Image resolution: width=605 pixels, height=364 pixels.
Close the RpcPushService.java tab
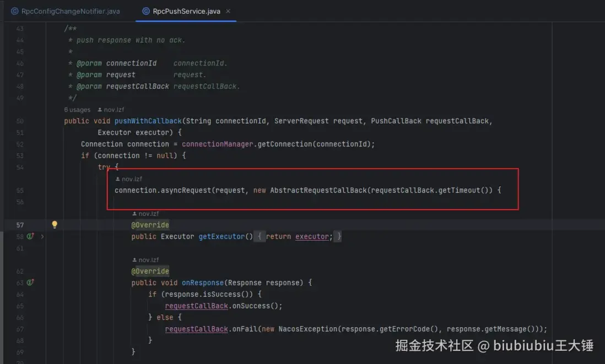[229, 10]
